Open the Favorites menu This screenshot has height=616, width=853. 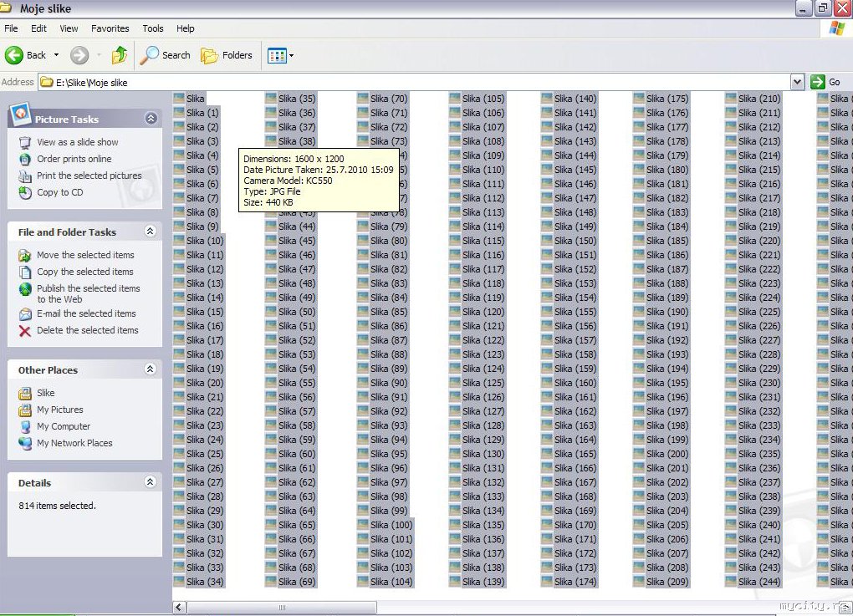110,28
